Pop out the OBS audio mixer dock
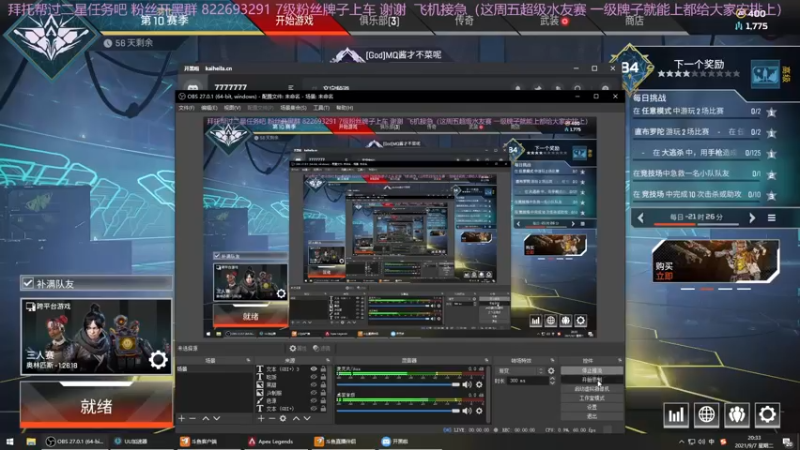800x450 pixels. 487,360
